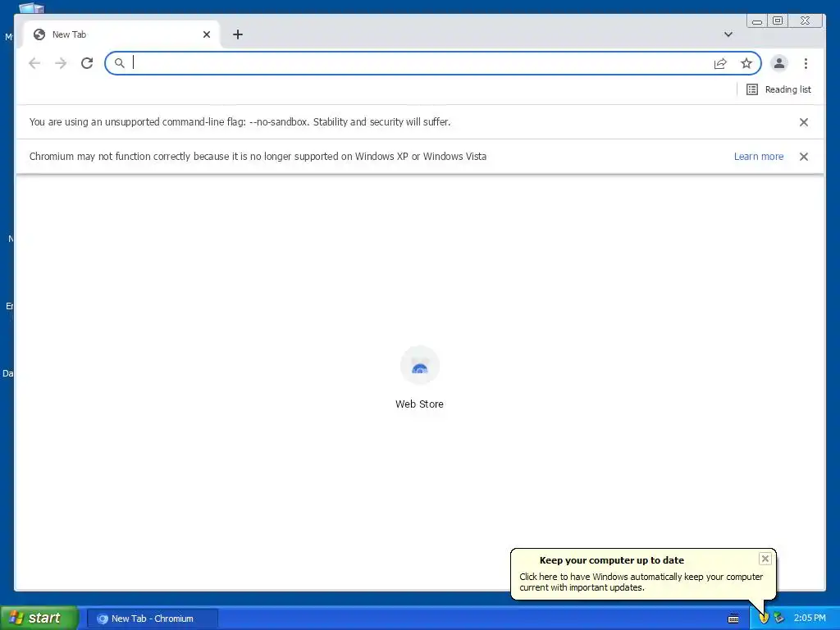Follow the Learn more link
This screenshot has width=840, height=630.
pyautogui.click(x=759, y=157)
